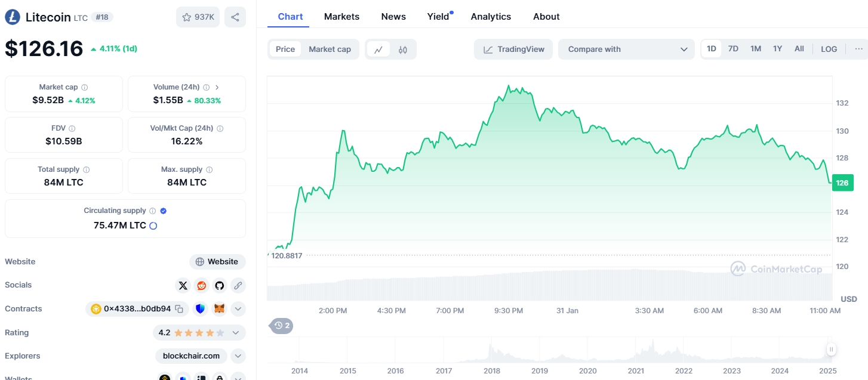Open the Reddit social icon
The width and height of the screenshot is (868, 380).
coord(201,285)
